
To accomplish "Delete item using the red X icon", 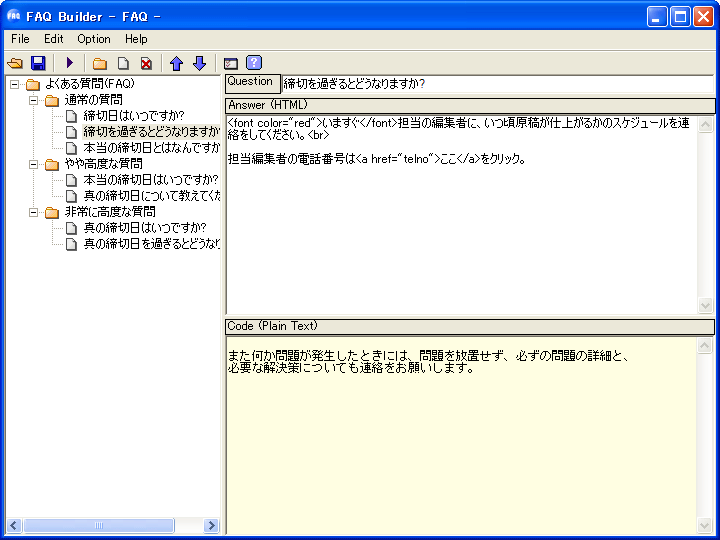I will [x=146, y=63].
